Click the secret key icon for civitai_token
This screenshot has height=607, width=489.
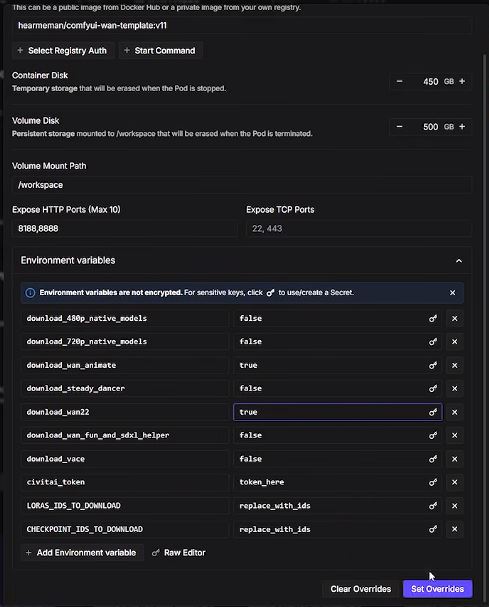432,482
